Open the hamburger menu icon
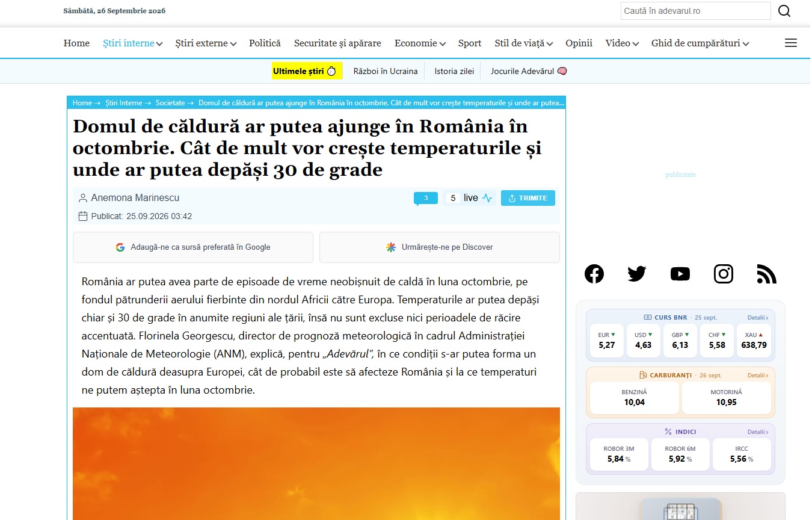This screenshot has width=812, height=520. point(791,43)
